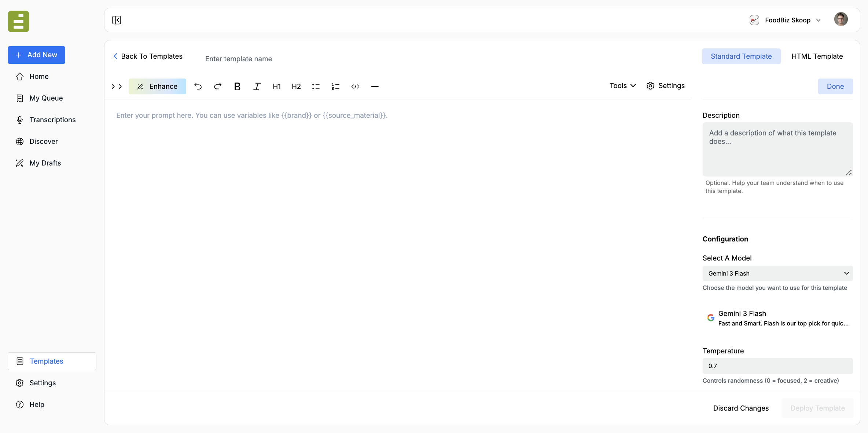This screenshot has height=433, width=868.
Task: Open the FoodBiz Skoop workspace switcher
Action: click(x=785, y=20)
